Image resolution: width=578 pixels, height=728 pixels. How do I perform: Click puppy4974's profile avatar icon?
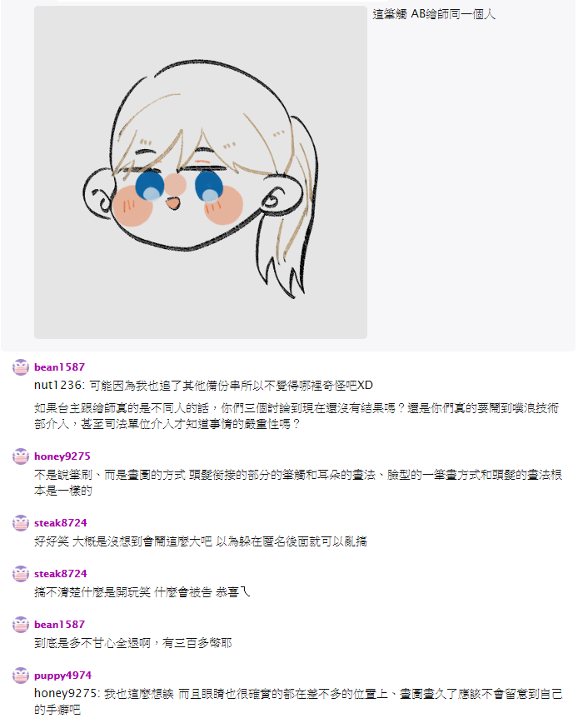(21, 676)
